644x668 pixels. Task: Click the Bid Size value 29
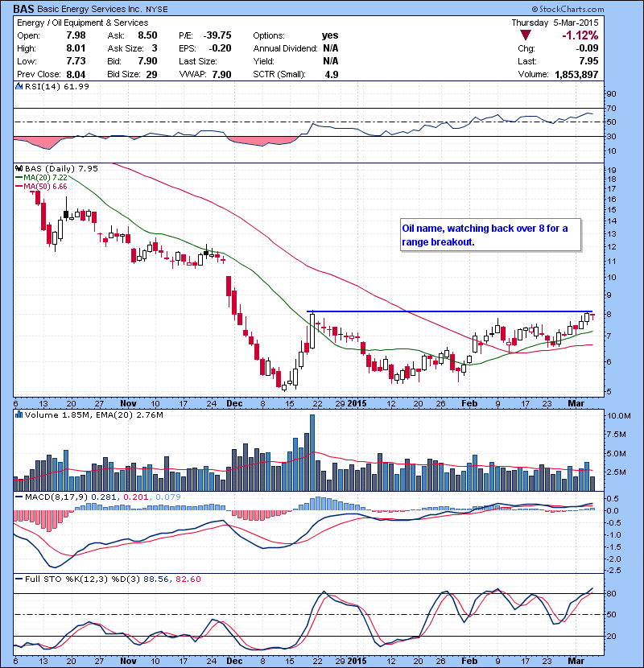pyautogui.click(x=151, y=75)
